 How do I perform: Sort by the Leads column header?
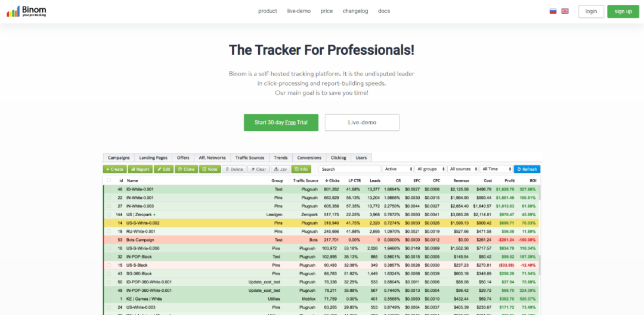coord(375,180)
